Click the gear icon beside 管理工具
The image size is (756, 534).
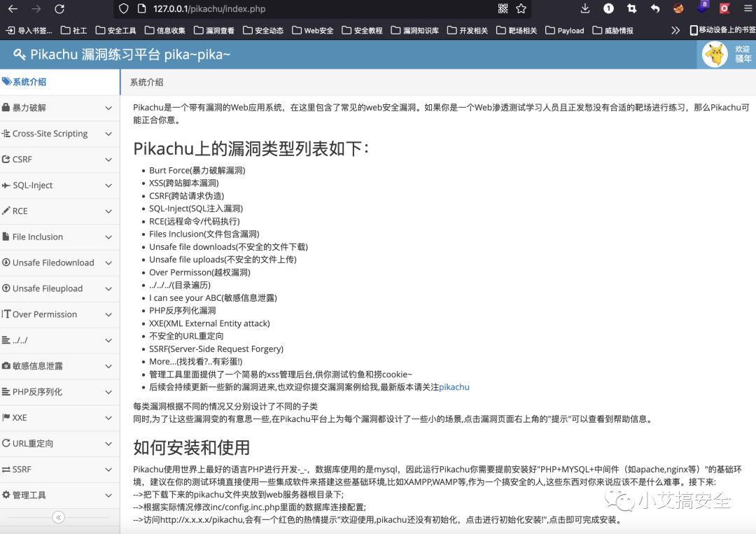click(6, 495)
